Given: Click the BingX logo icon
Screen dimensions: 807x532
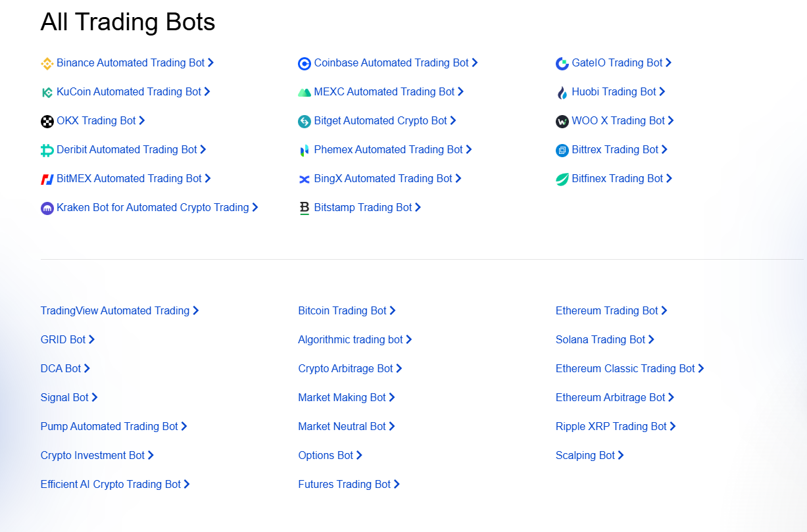Looking at the screenshot, I should click(x=305, y=180).
